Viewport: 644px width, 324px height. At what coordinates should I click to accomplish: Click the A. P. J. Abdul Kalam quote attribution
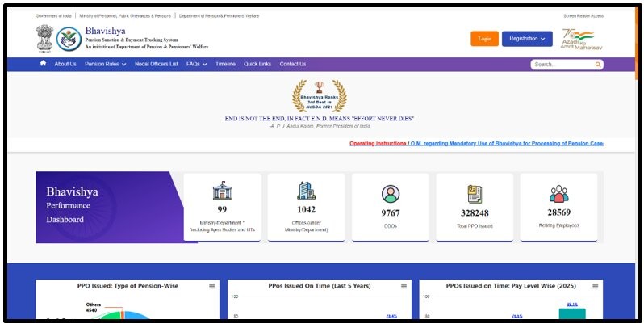tap(319, 126)
